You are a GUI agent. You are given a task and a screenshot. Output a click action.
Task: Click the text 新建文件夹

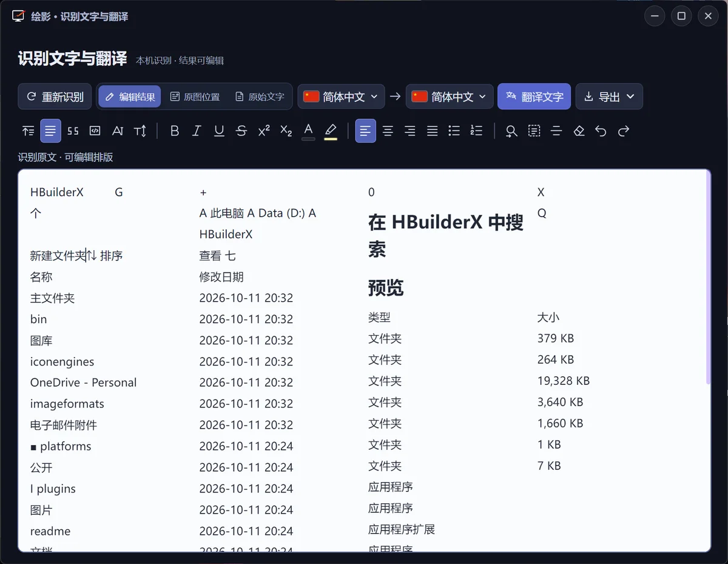[x=58, y=256]
